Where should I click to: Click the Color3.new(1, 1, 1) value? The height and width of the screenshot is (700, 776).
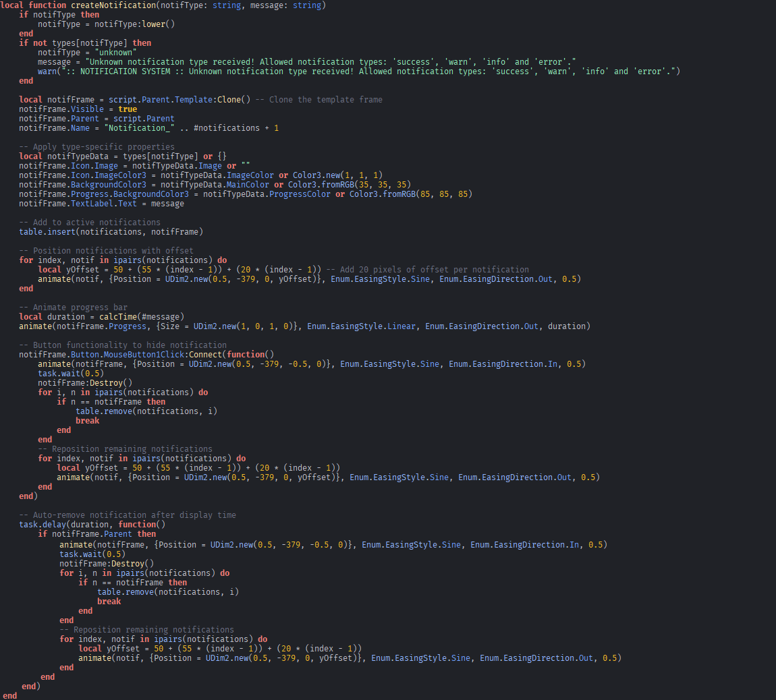coord(337,175)
